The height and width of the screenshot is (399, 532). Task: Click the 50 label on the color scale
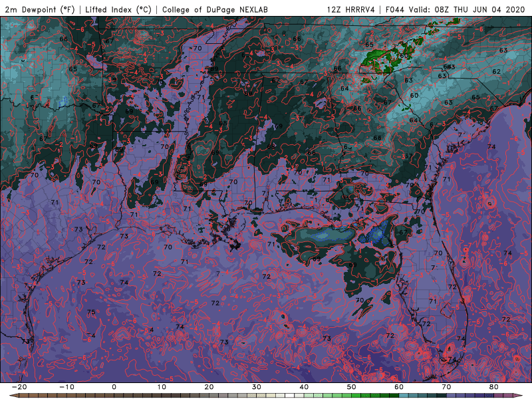pos(352,387)
